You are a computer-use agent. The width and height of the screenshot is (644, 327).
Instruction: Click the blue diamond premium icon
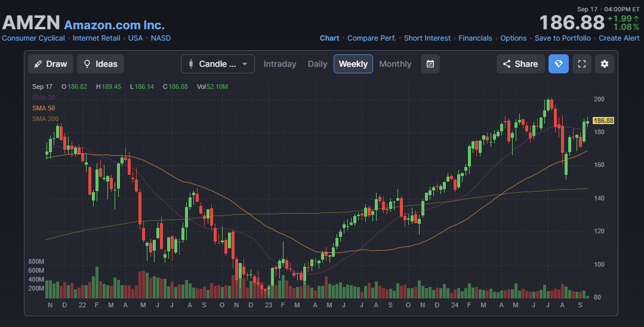click(x=559, y=64)
